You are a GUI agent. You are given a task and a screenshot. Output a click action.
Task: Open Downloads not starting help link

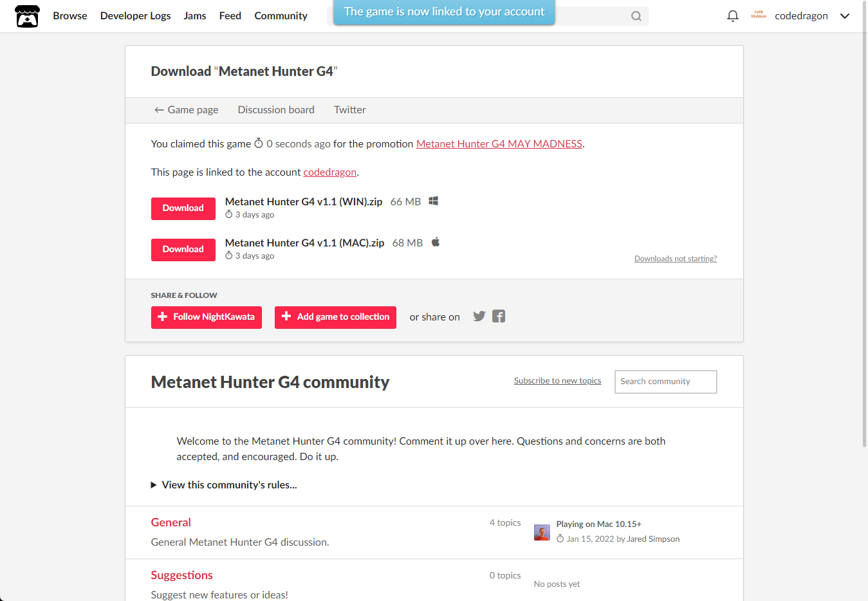point(676,259)
